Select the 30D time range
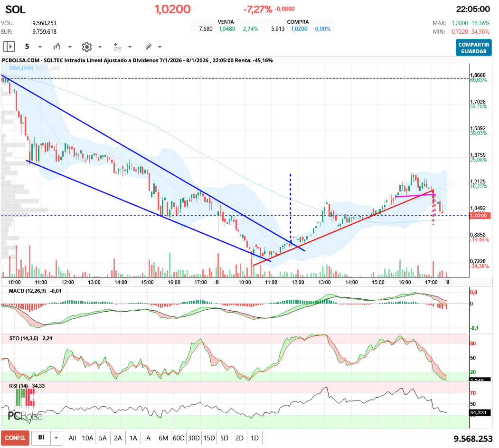 [194, 438]
